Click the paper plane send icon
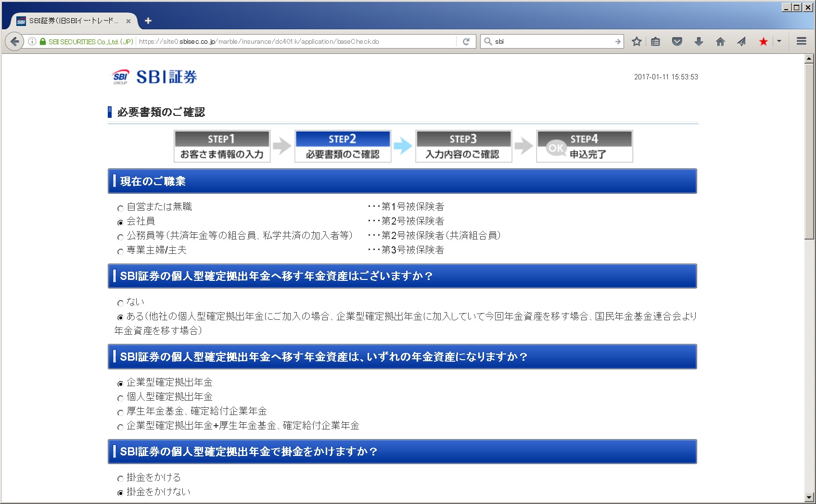This screenshot has width=816, height=504. (741, 41)
